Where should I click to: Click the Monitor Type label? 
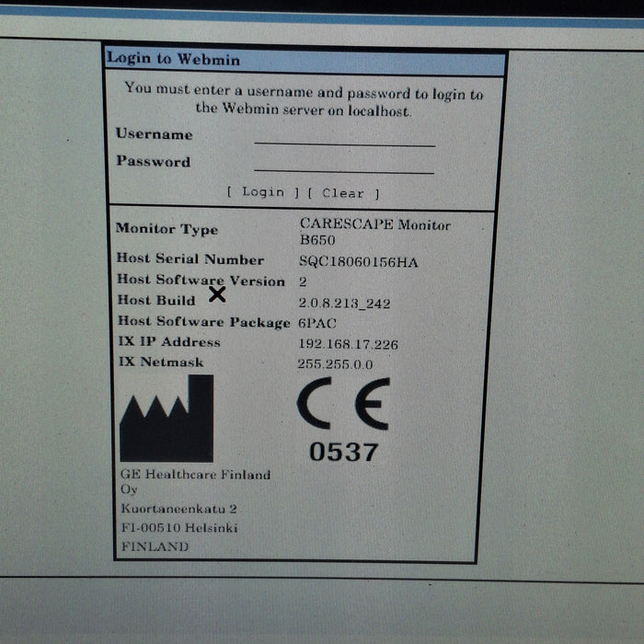167,229
